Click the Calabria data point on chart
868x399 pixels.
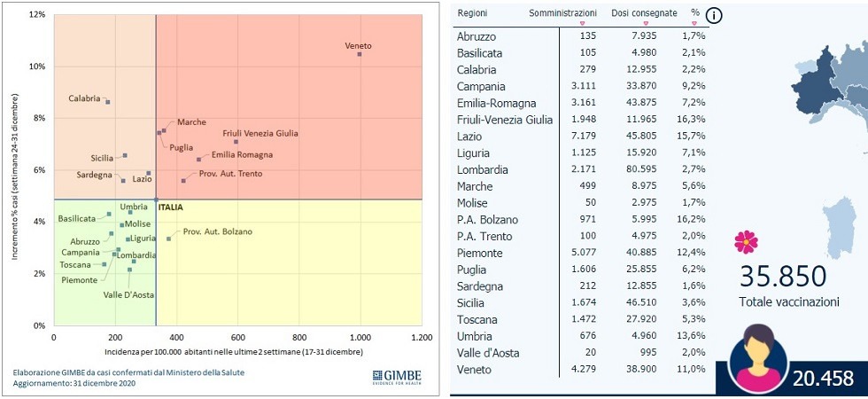(108, 102)
